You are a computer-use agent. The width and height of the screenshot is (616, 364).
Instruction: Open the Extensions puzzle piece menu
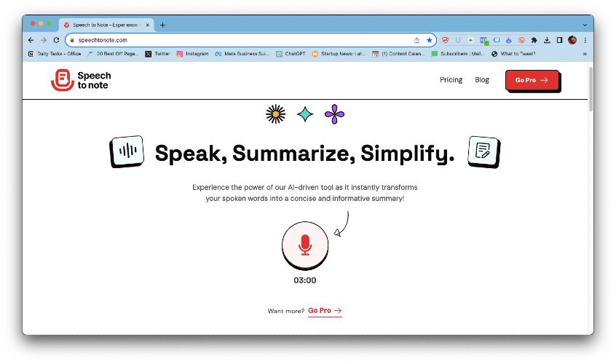[x=534, y=40]
